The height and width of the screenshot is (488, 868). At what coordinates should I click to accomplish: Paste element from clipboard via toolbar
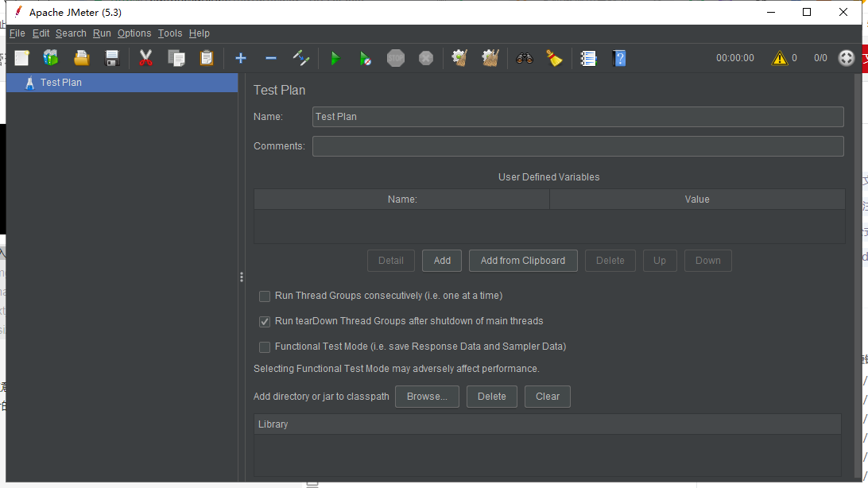[206, 57]
